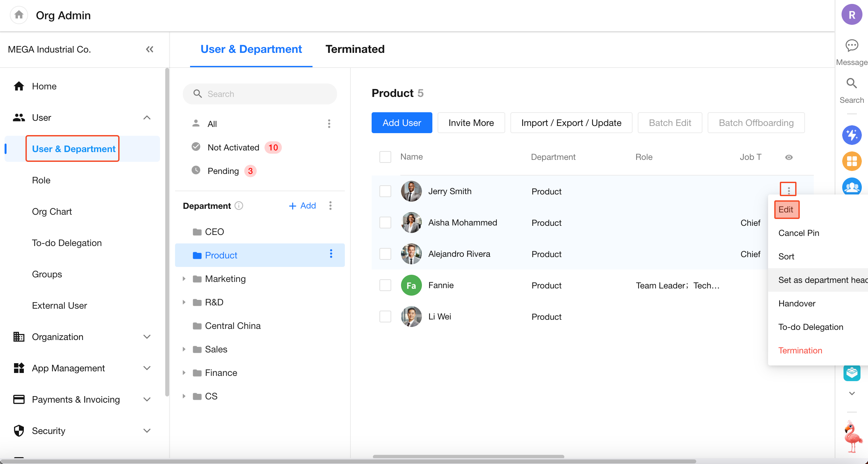Open the Department info icon

[239, 205]
